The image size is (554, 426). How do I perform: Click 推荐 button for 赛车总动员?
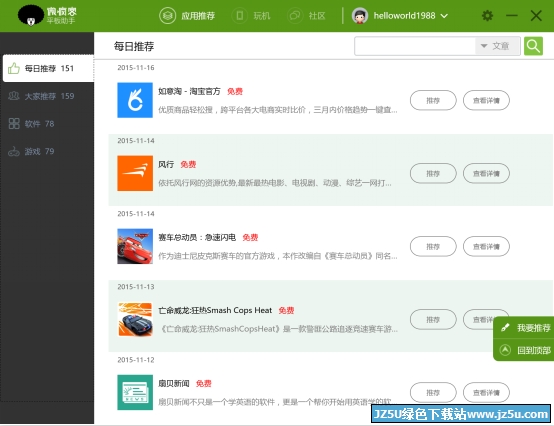click(433, 247)
